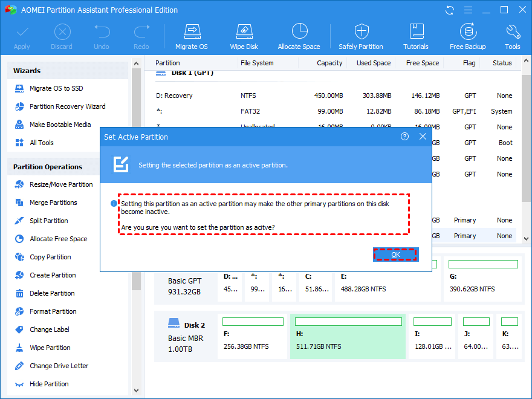Open Migrate OS from the toolbar
The width and height of the screenshot is (532, 399).
[x=192, y=37]
